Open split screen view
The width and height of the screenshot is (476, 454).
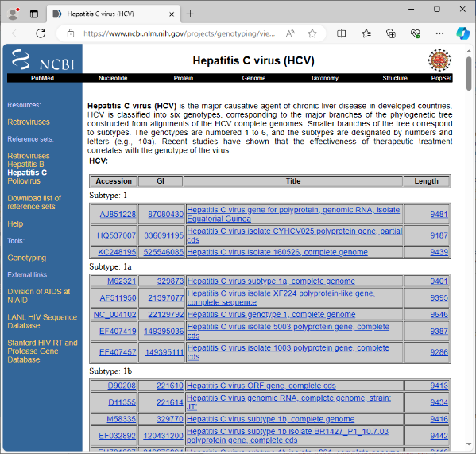click(x=341, y=33)
